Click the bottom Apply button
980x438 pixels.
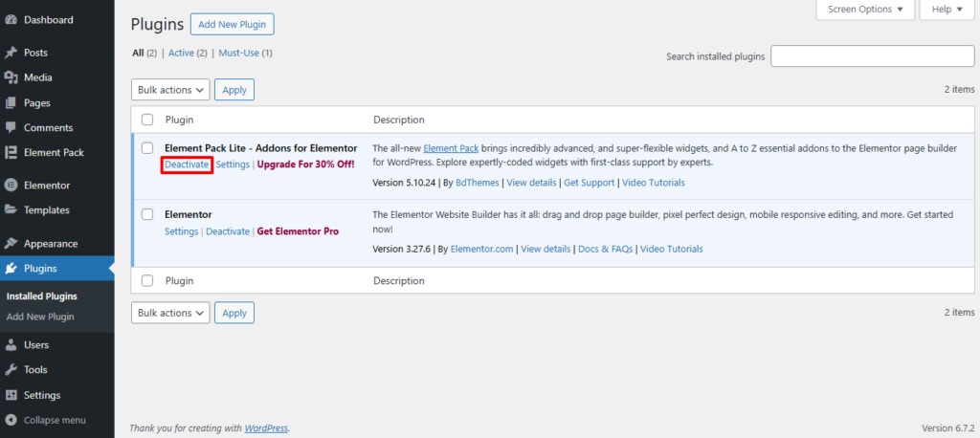pyautogui.click(x=234, y=313)
